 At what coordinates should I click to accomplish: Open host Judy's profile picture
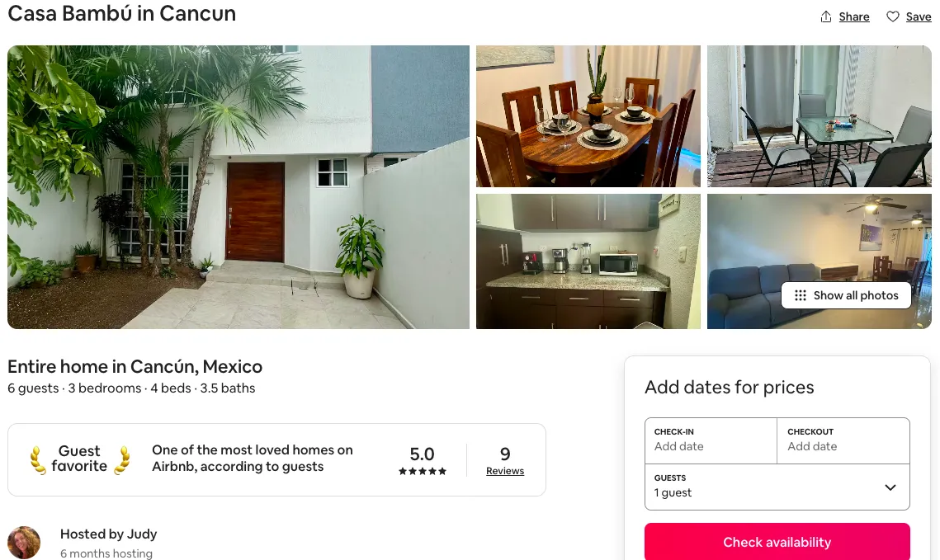tap(24, 543)
